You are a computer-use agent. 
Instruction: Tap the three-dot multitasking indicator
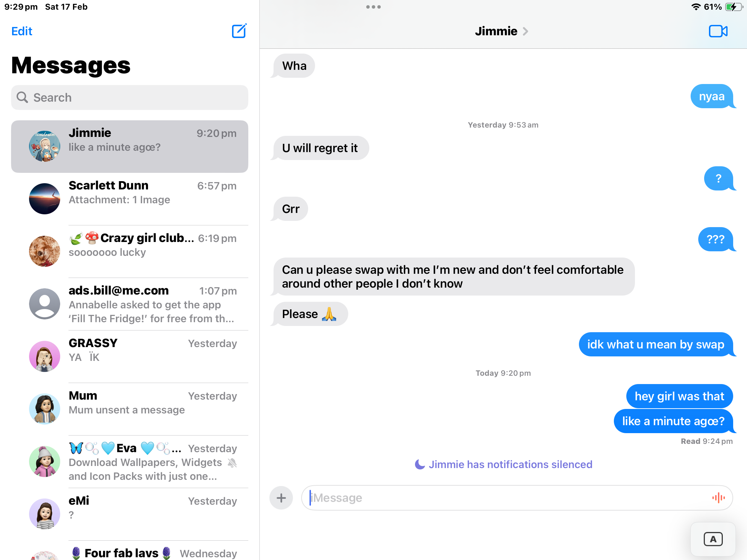(x=373, y=7)
